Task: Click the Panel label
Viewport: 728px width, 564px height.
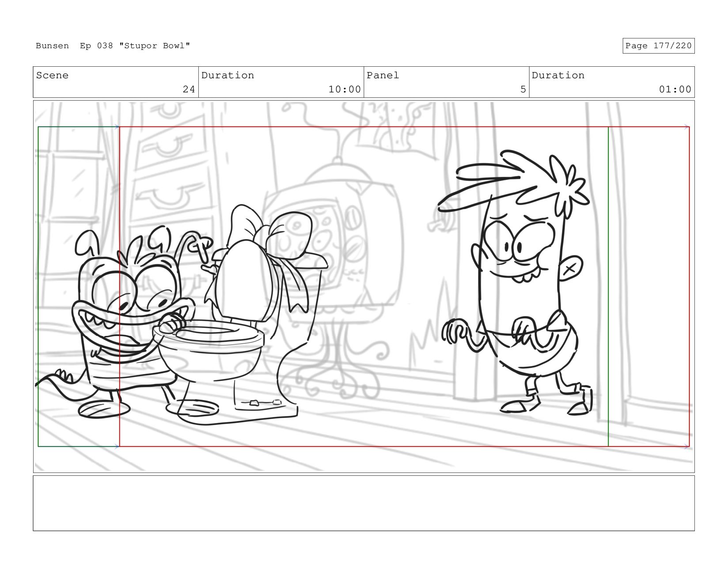Action: pyautogui.click(x=383, y=76)
